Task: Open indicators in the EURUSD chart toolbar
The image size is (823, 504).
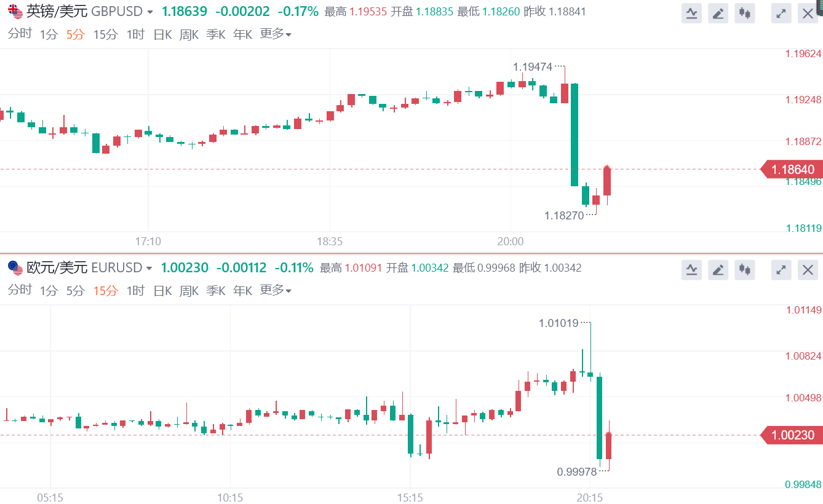Action: [691, 269]
